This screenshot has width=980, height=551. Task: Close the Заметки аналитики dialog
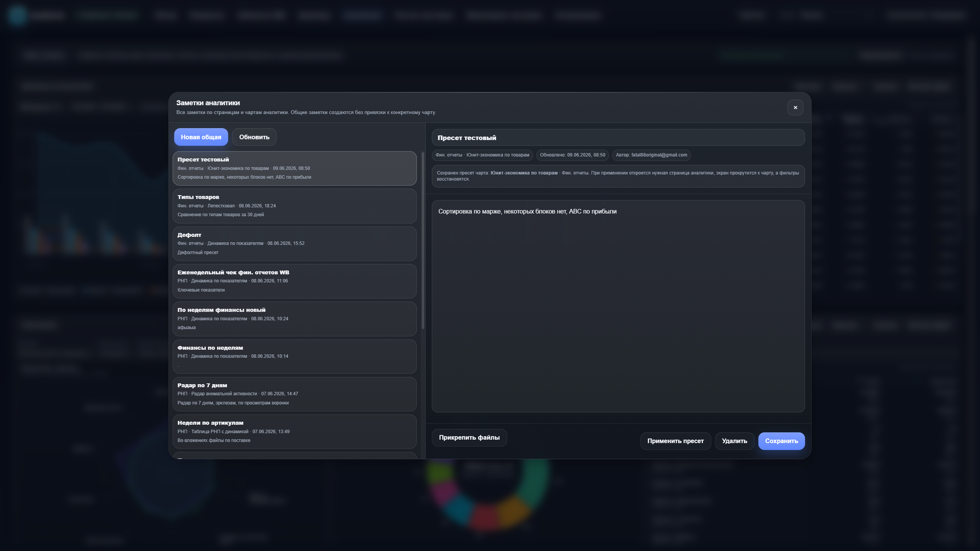coord(795,108)
